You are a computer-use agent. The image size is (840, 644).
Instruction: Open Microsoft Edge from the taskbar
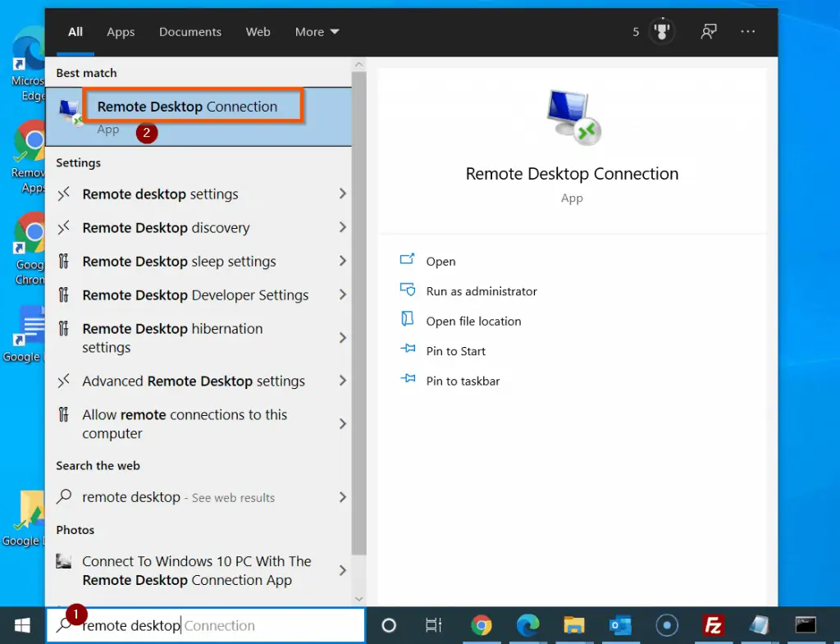528,626
